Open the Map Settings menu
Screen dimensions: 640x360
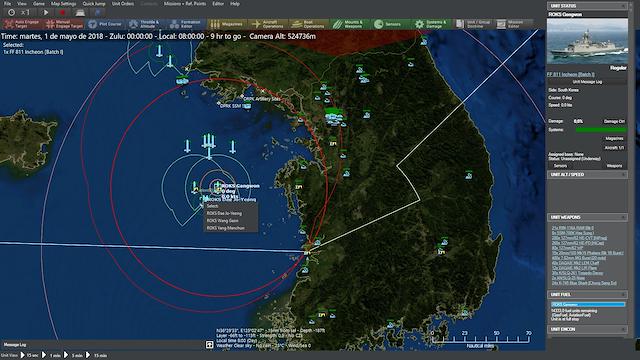click(x=63, y=4)
